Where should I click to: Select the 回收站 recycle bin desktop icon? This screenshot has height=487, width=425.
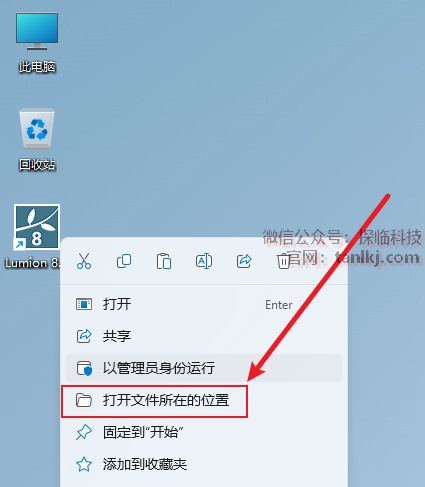coord(37,140)
